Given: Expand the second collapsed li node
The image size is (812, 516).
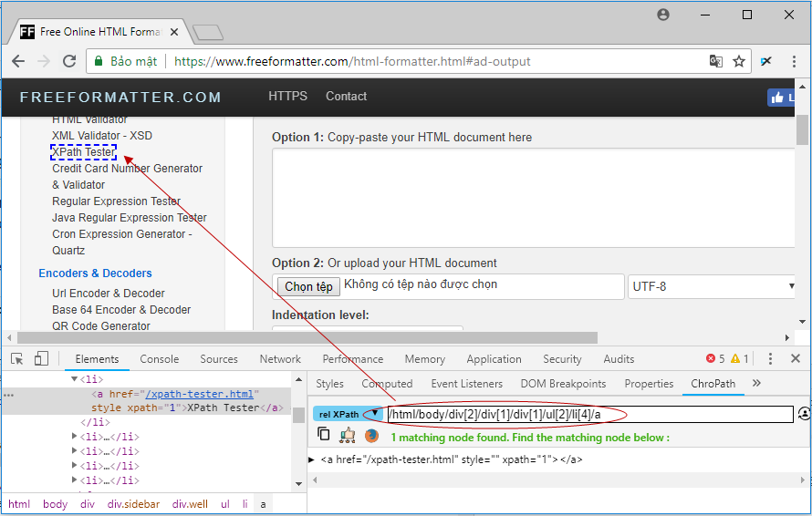Looking at the screenshot, I should point(74,451).
